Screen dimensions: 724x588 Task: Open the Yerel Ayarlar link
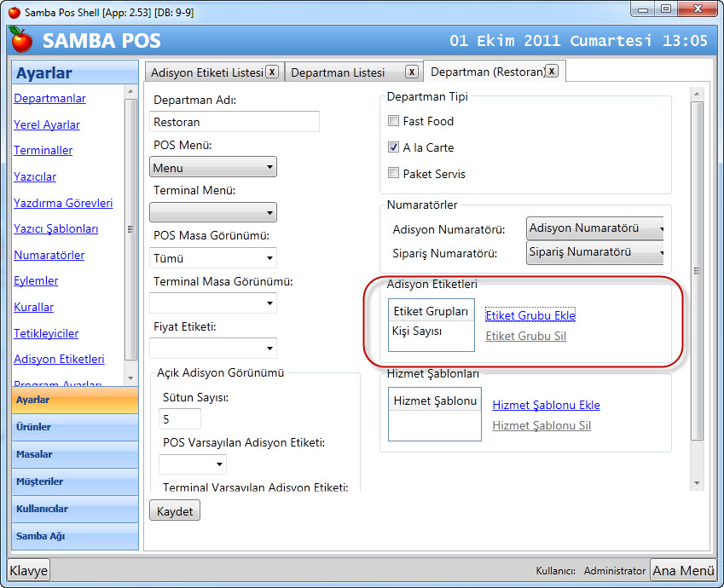pyautogui.click(x=47, y=124)
